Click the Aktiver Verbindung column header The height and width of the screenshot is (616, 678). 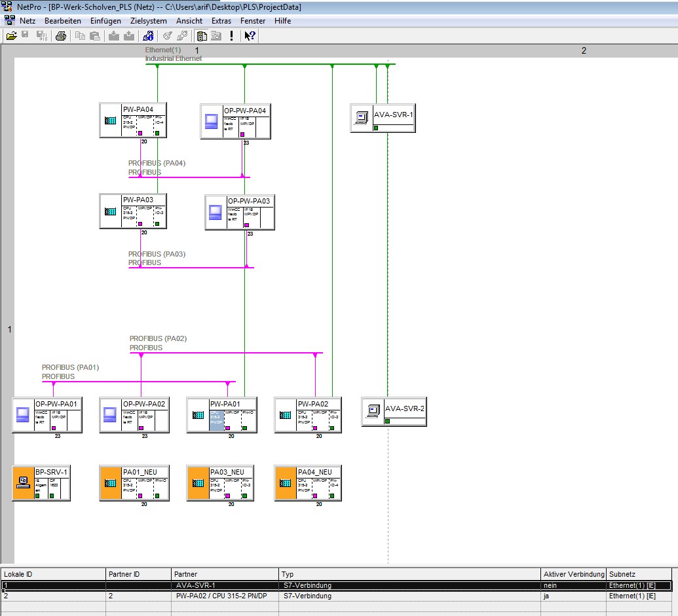coord(573,574)
